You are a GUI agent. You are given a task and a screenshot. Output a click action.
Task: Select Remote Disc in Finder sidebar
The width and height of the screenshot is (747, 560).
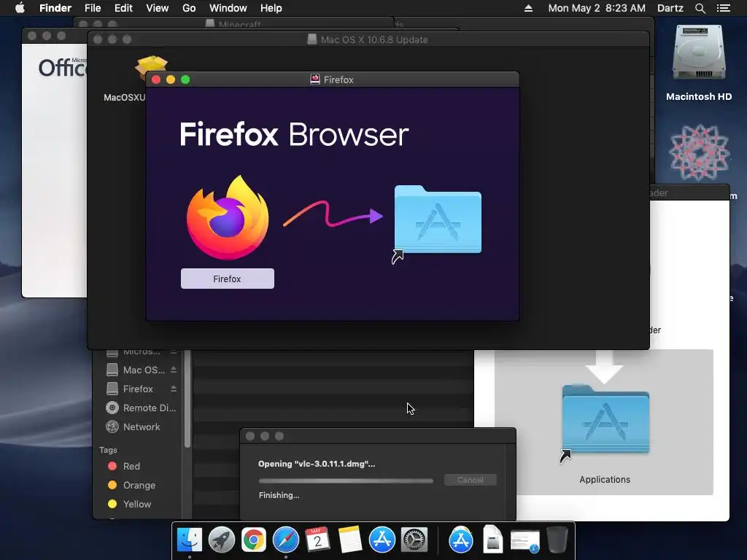pos(141,408)
